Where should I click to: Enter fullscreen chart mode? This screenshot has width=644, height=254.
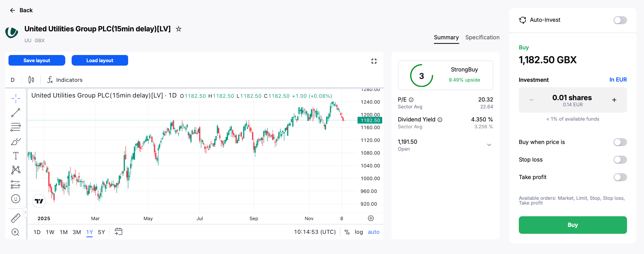click(x=374, y=61)
